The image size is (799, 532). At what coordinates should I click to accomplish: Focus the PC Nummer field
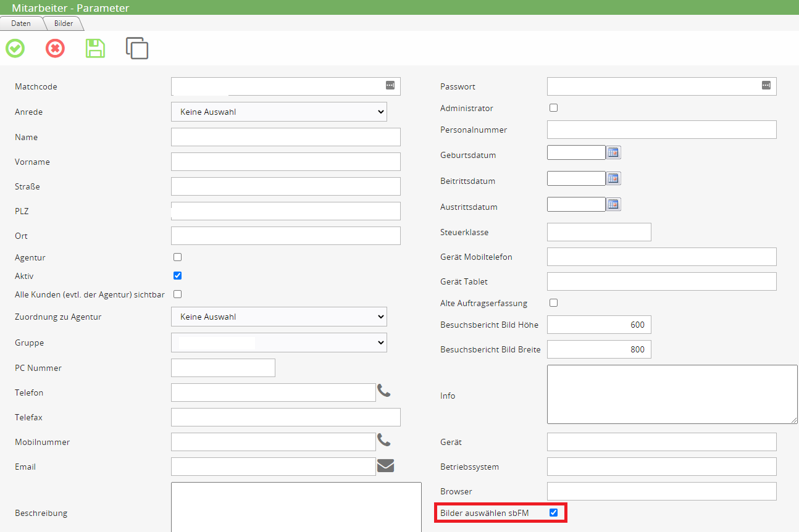(223, 368)
